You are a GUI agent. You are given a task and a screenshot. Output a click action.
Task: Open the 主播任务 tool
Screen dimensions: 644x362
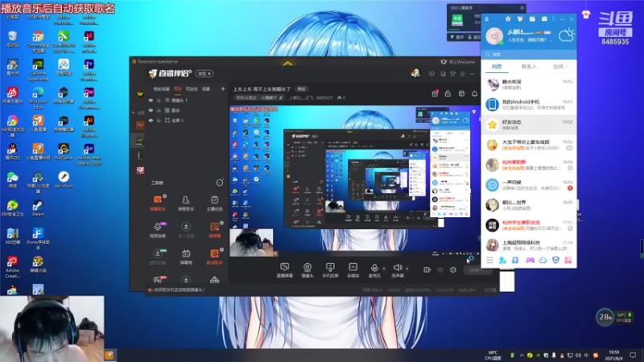coord(214,203)
